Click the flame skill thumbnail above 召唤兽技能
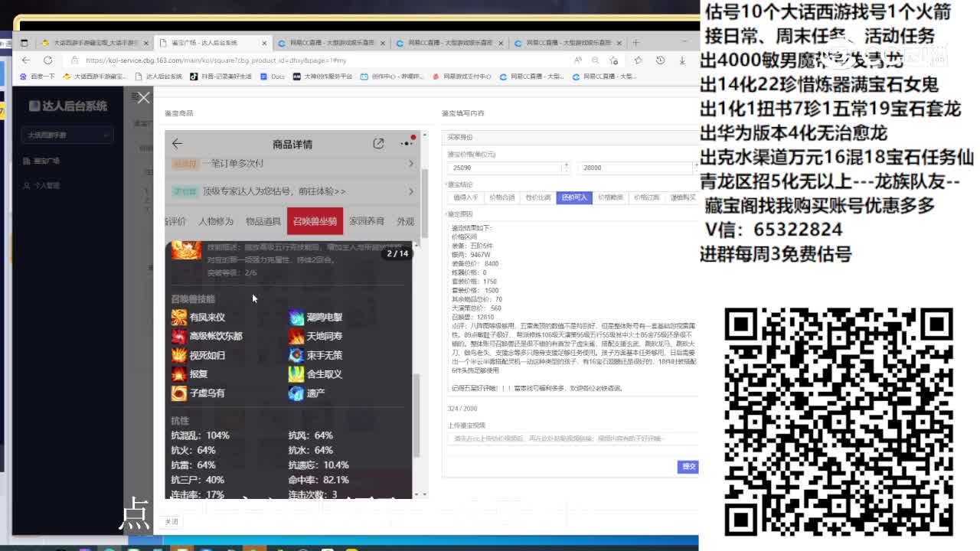The height and width of the screenshot is (551, 980). pyautogui.click(x=186, y=250)
